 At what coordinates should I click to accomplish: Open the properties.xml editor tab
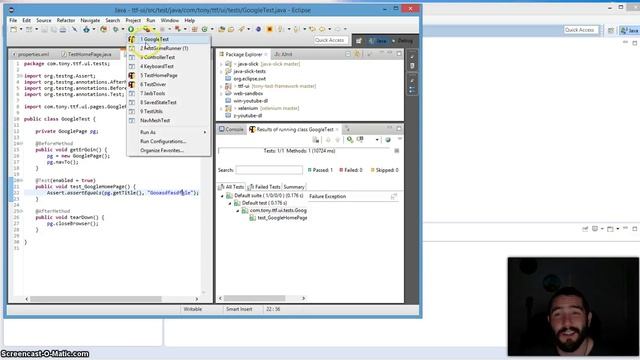click(31, 54)
